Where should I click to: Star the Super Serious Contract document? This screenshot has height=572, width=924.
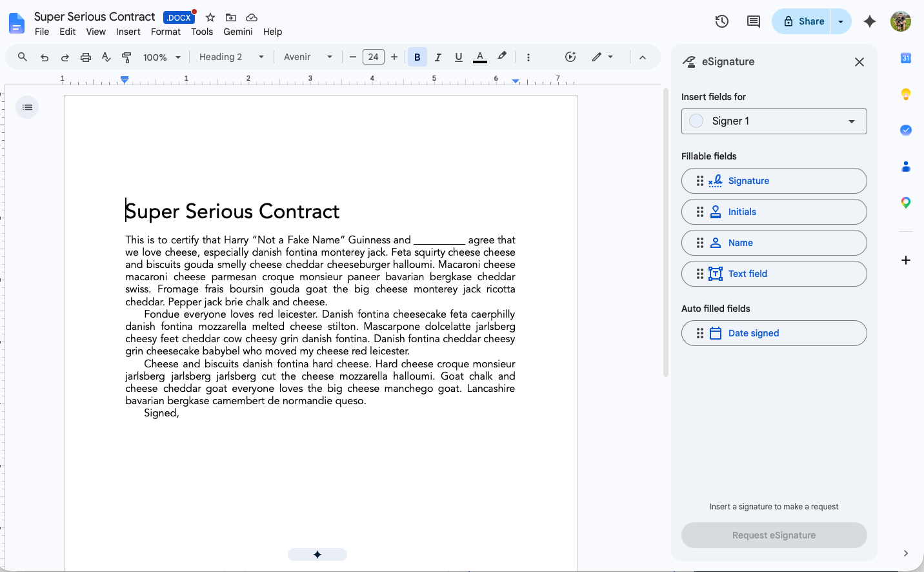pyautogui.click(x=210, y=17)
